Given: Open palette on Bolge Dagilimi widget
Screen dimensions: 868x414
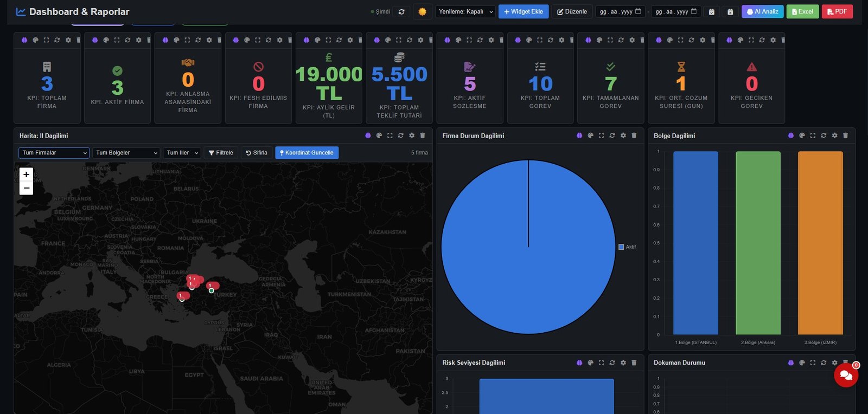Looking at the screenshot, I should [x=802, y=135].
